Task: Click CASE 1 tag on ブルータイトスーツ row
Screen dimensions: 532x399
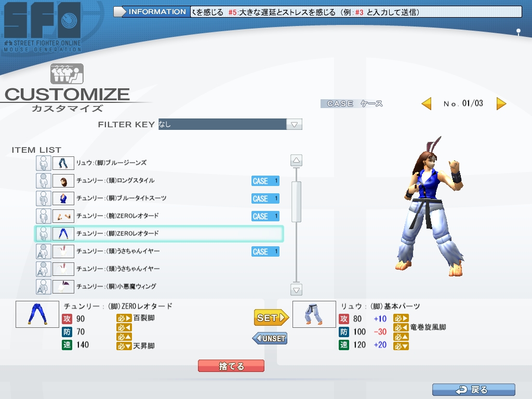Action: click(x=265, y=198)
